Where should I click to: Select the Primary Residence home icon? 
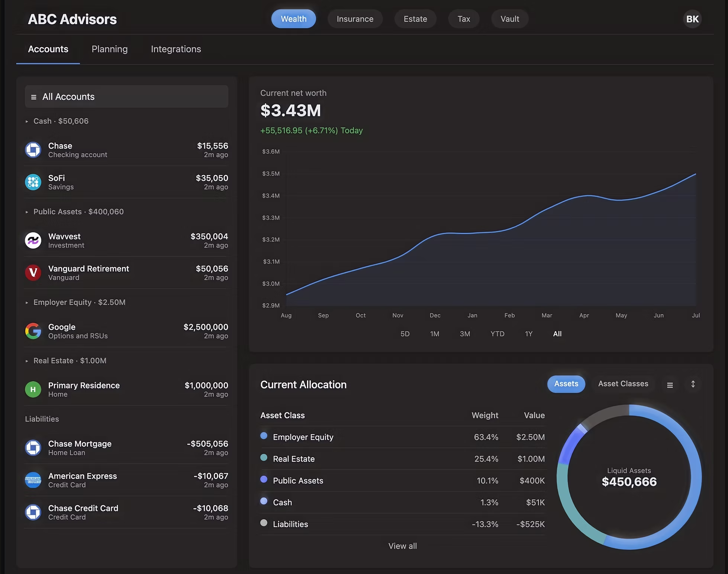(33, 389)
